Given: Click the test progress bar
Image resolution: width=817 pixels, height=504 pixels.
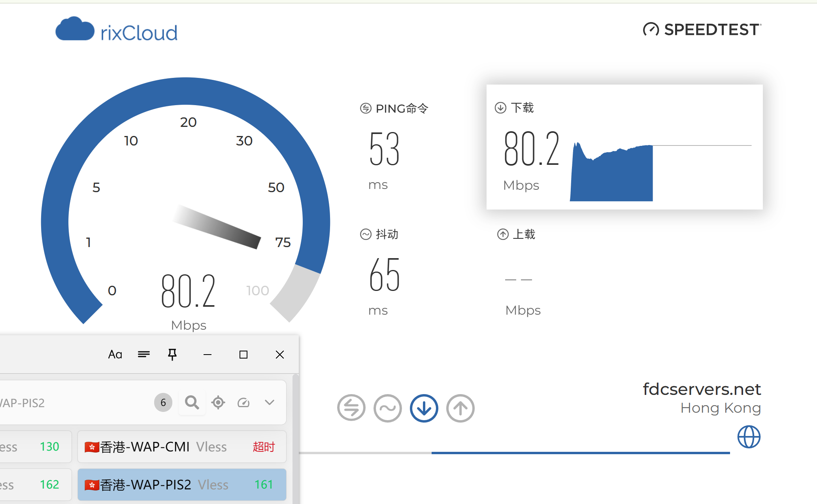Looking at the screenshot, I should click(514, 453).
